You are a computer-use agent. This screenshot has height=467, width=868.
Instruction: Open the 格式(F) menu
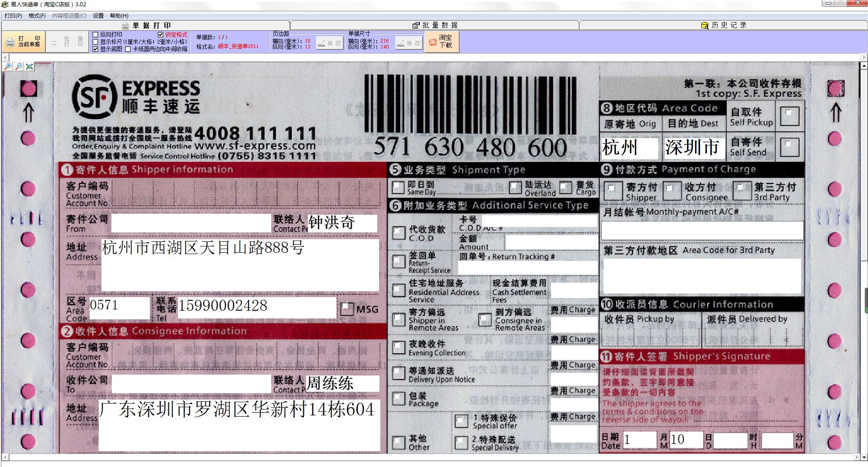click(37, 15)
